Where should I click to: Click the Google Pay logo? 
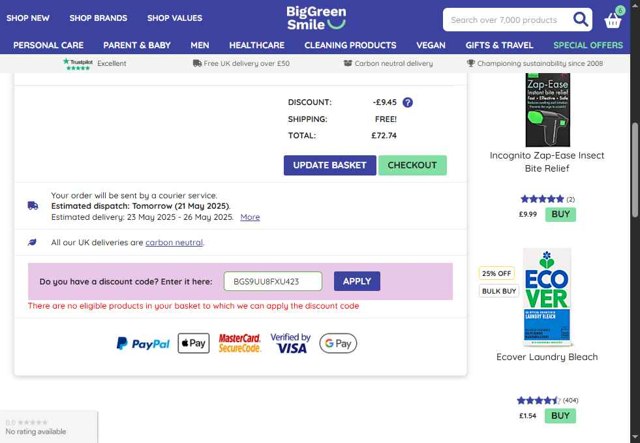[x=338, y=343]
